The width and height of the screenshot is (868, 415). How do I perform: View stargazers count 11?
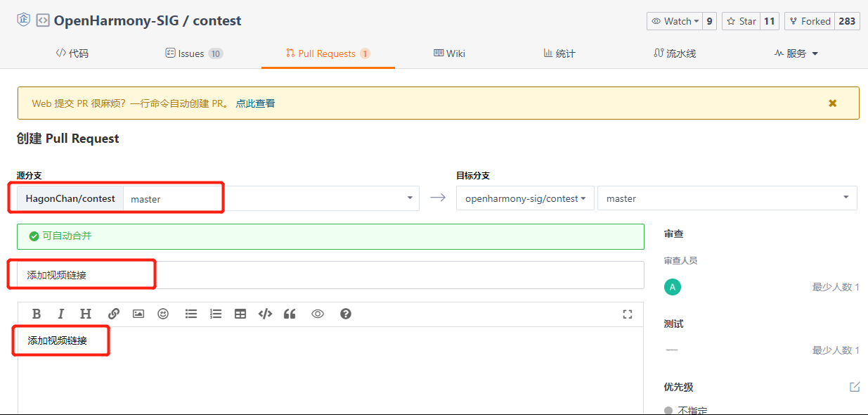(770, 21)
